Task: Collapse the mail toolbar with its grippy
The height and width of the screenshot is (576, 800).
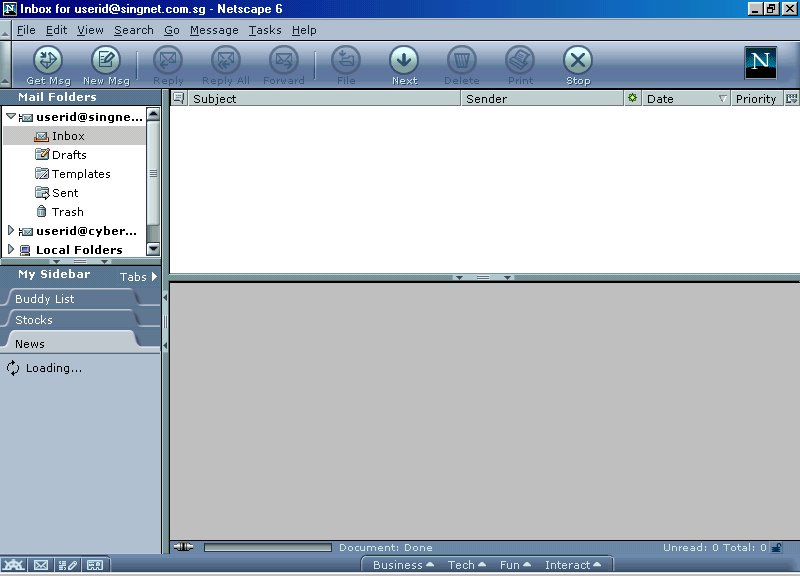Action: [5, 64]
